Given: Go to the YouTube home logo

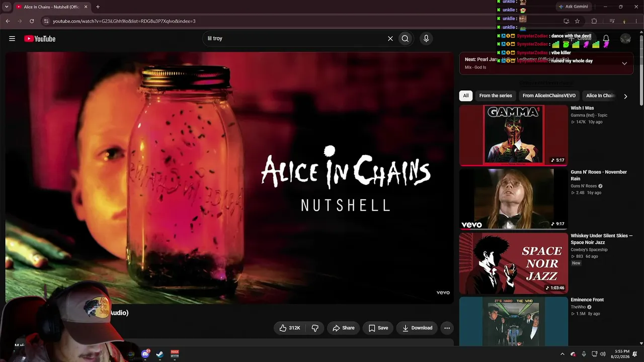Looking at the screenshot, I should [x=40, y=39].
